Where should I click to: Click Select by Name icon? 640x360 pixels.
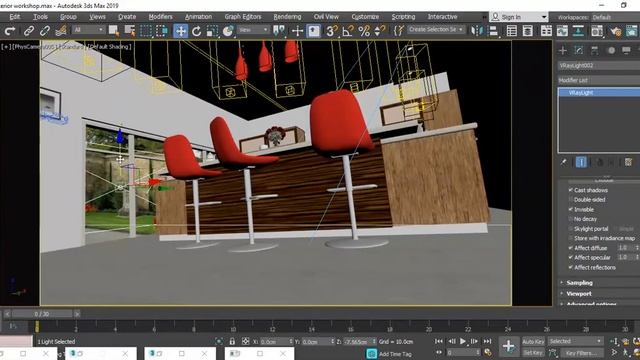[130, 31]
